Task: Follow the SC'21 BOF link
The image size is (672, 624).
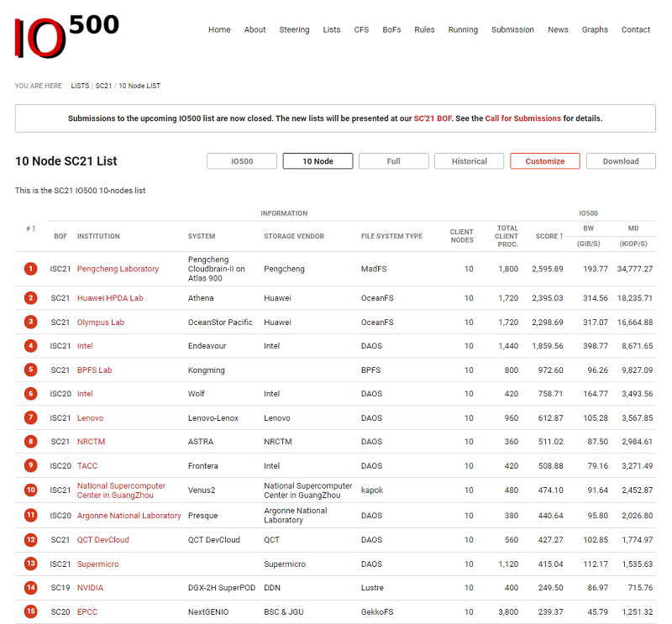Action: click(x=433, y=118)
